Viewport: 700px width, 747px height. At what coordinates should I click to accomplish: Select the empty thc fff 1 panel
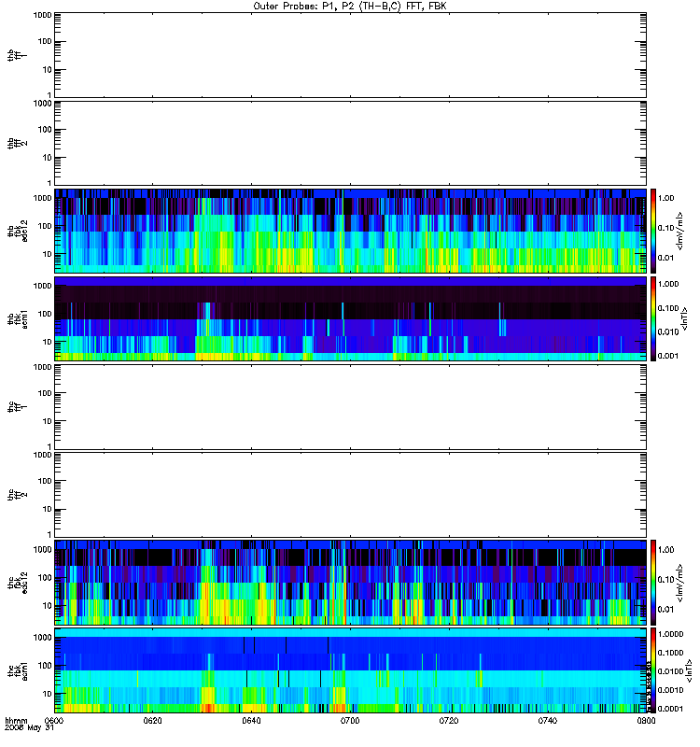pos(350,407)
